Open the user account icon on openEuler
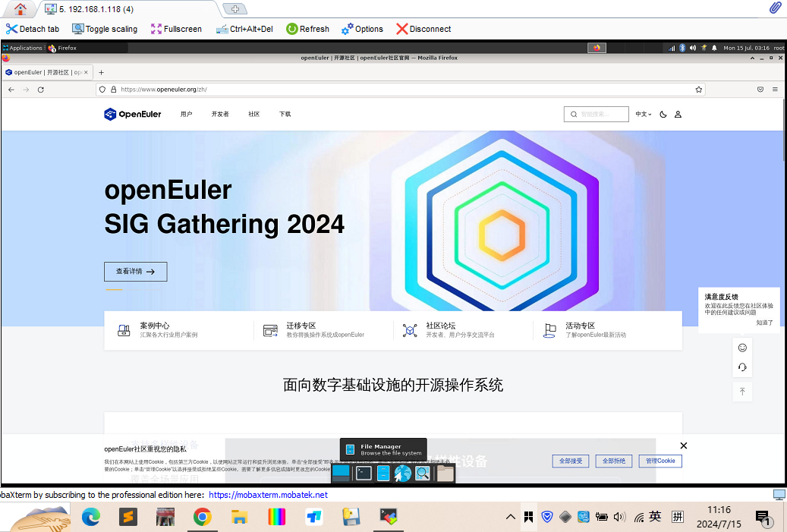The height and width of the screenshot is (532, 787). coord(678,115)
